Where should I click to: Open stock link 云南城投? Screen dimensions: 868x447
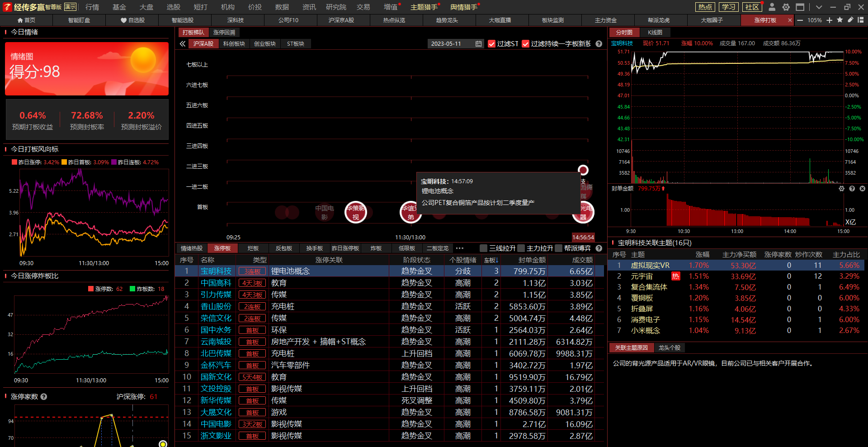[216, 342]
